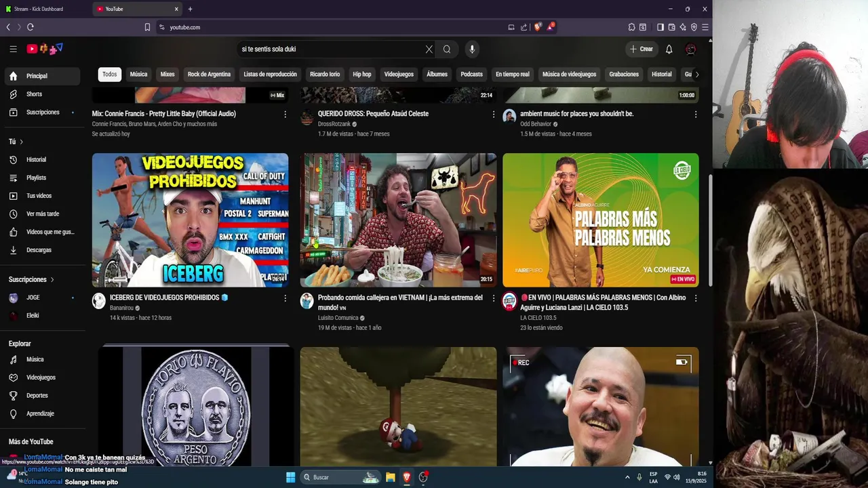The image size is (868, 488).
Task: Select the Podcasts filter chip
Action: click(471, 75)
